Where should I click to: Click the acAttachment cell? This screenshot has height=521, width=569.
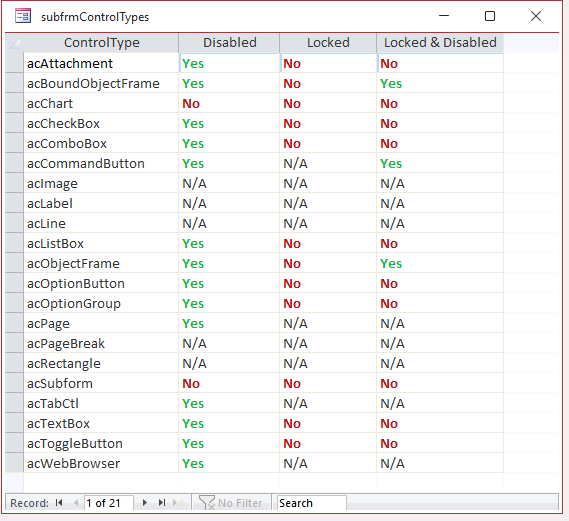[x=101, y=63]
